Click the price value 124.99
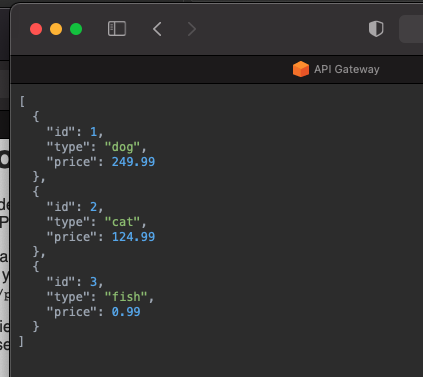This screenshot has height=377, width=423. click(133, 237)
